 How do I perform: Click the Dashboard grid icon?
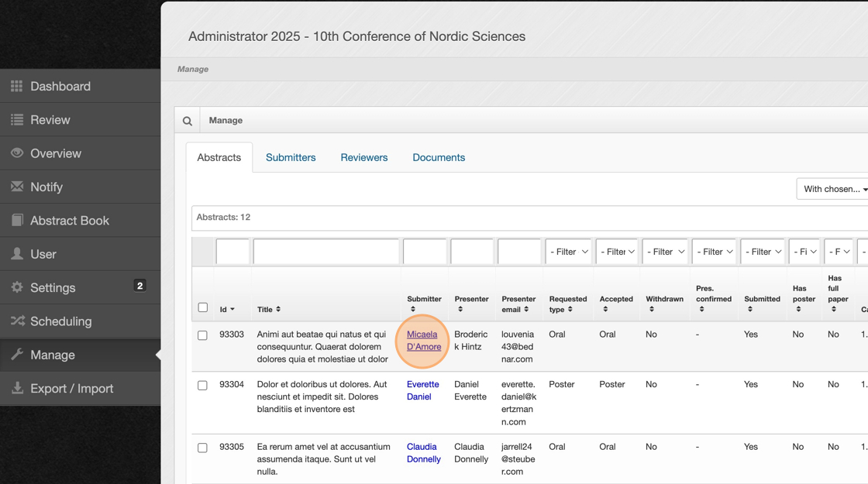(17, 86)
